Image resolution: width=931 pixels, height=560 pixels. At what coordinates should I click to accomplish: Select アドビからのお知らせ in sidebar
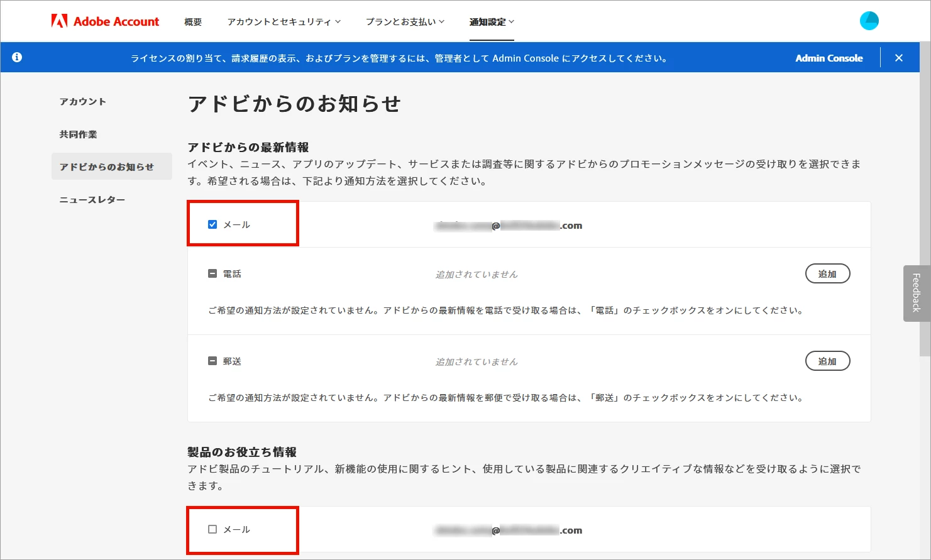[x=112, y=167]
